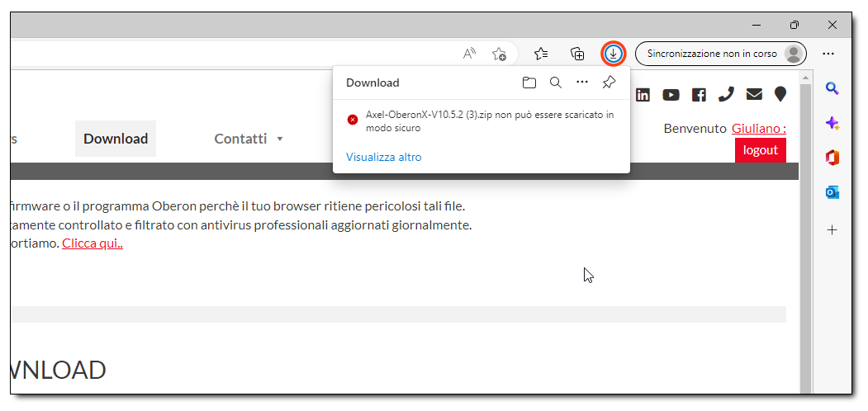Viewport: 868px width, 411px height.
Task: Open the Download menu tab
Action: [x=116, y=139]
